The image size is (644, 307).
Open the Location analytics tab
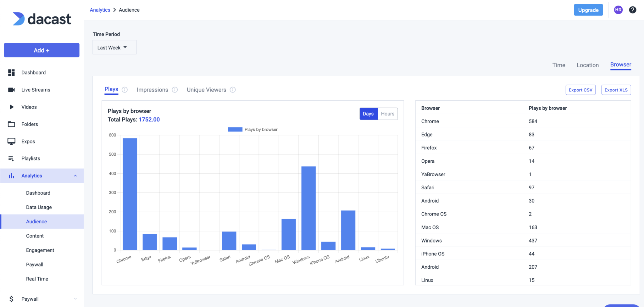(587, 65)
